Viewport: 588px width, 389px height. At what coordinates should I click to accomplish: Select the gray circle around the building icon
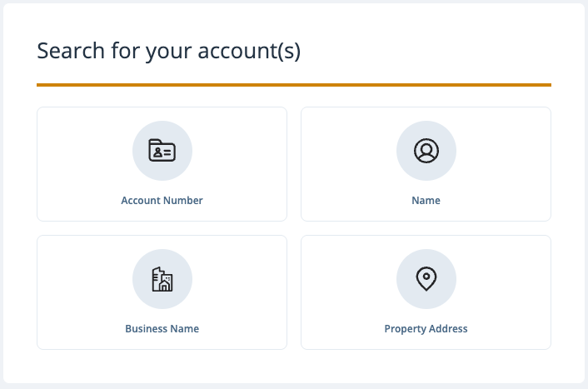(162, 279)
